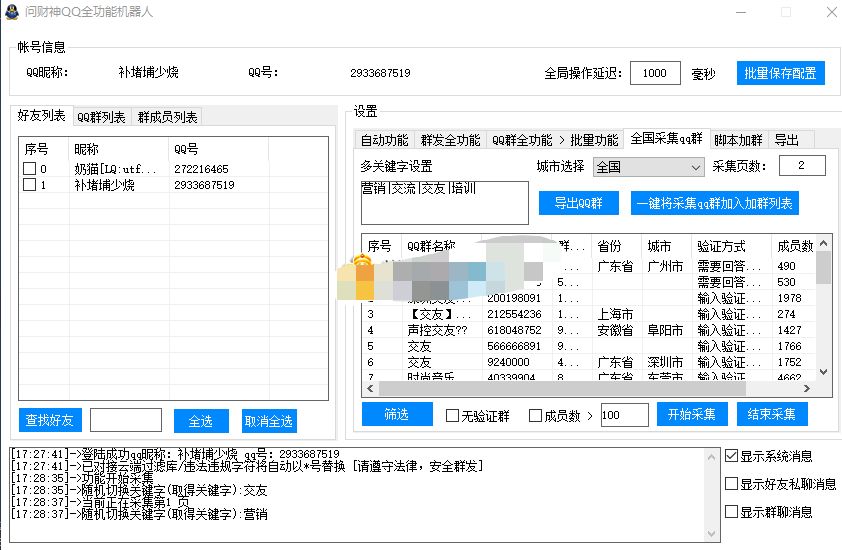842x550 pixels.
Task: Click the 批里保存配置 button
Action: point(780,73)
